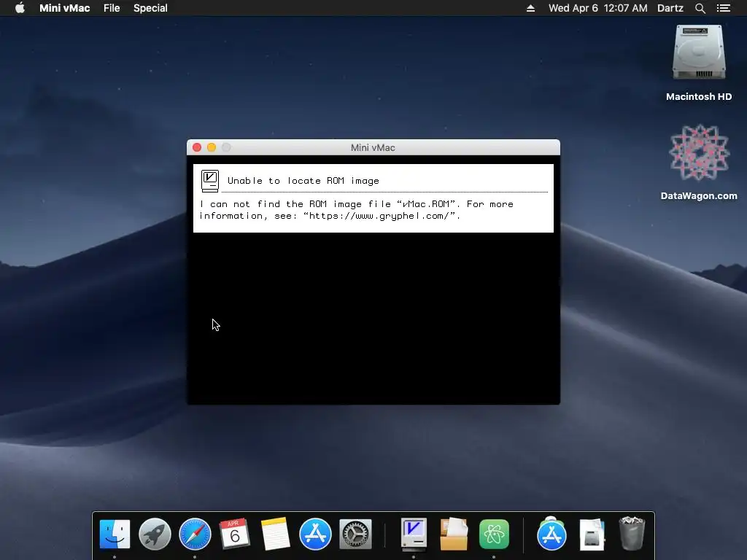Click the 'Unable to locate ROM image' heading

[x=303, y=181]
